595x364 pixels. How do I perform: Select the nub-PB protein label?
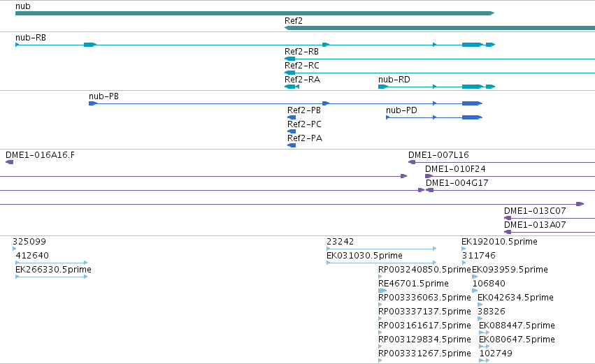[103, 96]
